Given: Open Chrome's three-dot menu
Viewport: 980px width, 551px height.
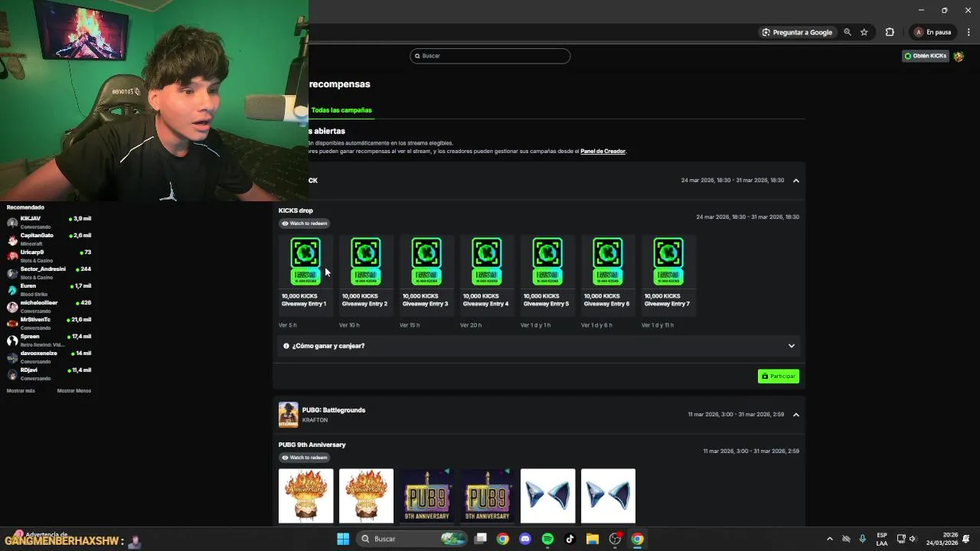Looking at the screenshot, I should (969, 32).
